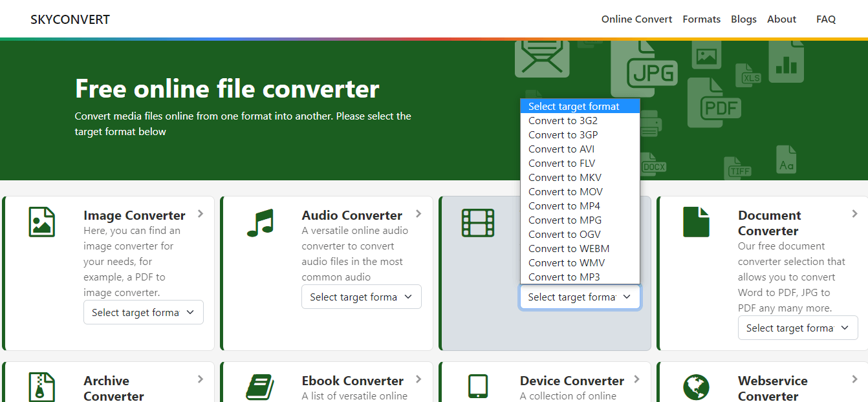Click the Archive Converter zip file icon
This screenshot has width=868, height=402.
coord(42,386)
